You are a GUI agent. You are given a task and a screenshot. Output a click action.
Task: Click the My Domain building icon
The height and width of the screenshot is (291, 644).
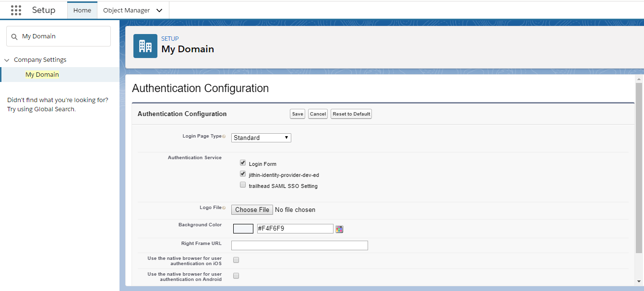(145, 46)
